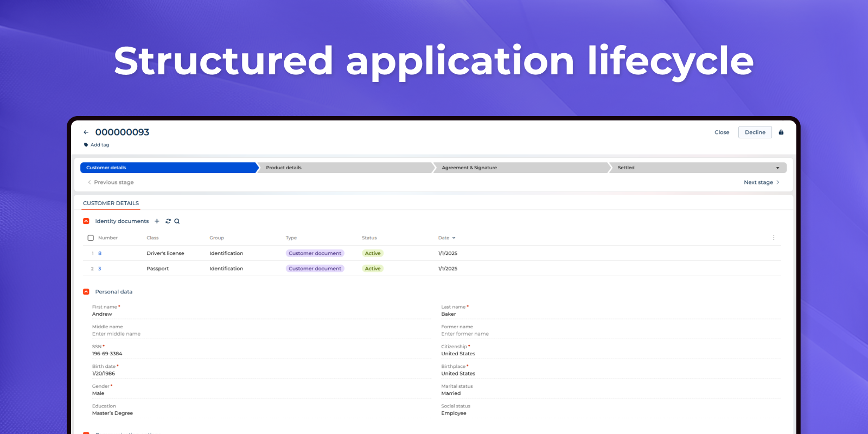Add a new identity document with plus icon
Viewport: 868px width, 434px height.
[x=157, y=221]
